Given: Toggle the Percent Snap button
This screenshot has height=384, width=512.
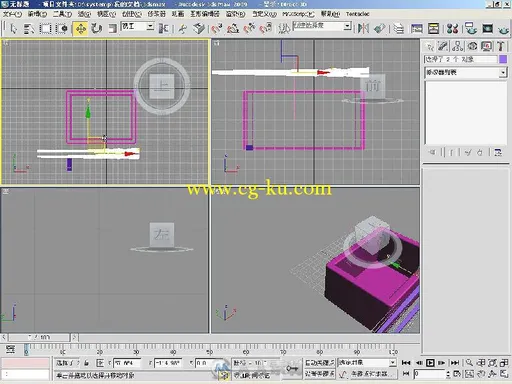Looking at the screenshot, I should [249, 29].
